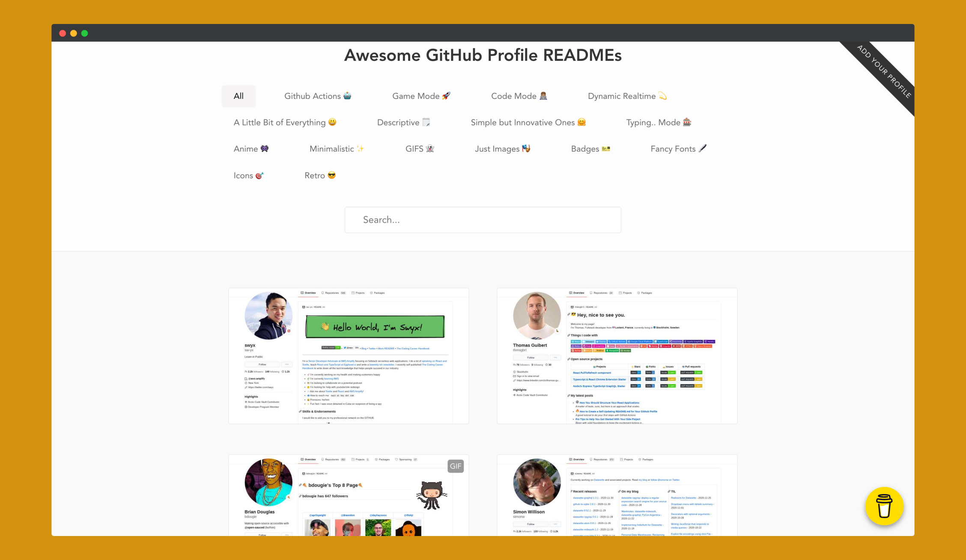Click the 'Dynamic Realtime' filter icon

626,96
